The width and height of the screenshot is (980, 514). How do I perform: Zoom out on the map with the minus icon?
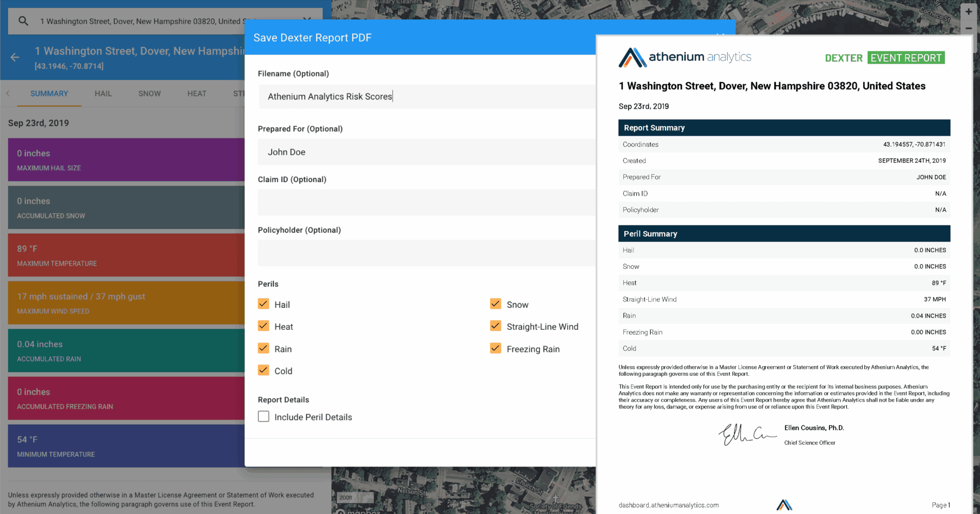968,29
